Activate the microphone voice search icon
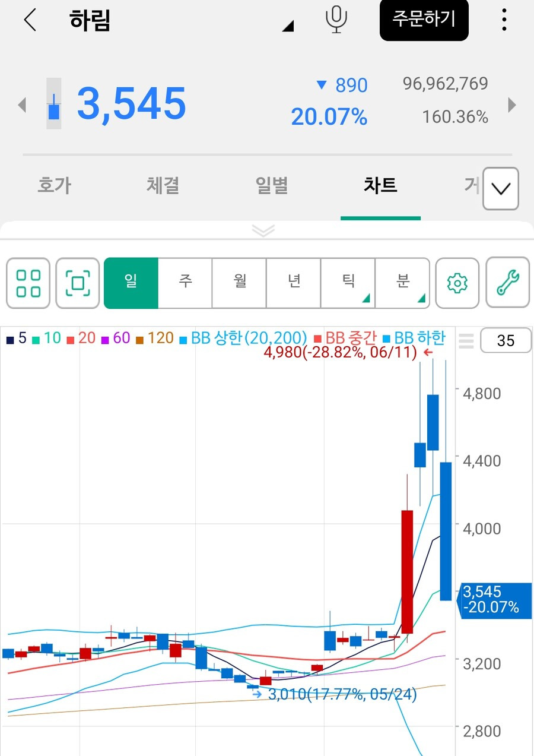This screenshot has height=756, width=534. (x=336, y=20)
